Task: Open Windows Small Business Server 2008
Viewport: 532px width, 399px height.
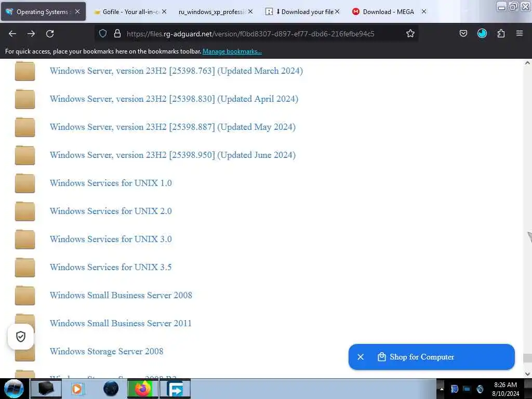Action: click(121, 295)
